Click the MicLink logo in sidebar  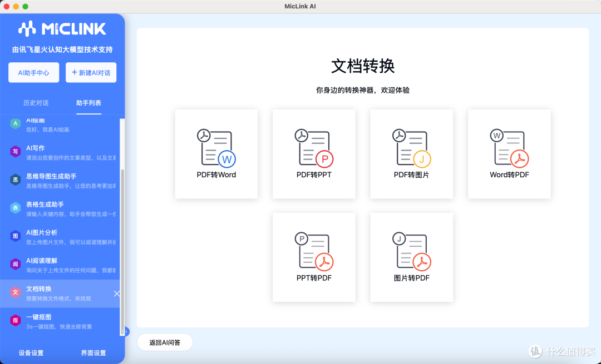[62, 29]
